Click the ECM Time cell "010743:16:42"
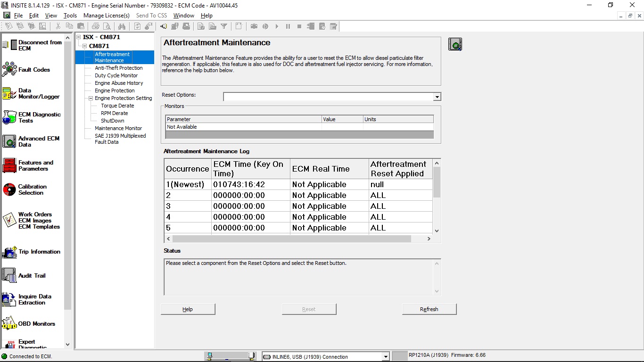The image size is (644, 362). 251,184
